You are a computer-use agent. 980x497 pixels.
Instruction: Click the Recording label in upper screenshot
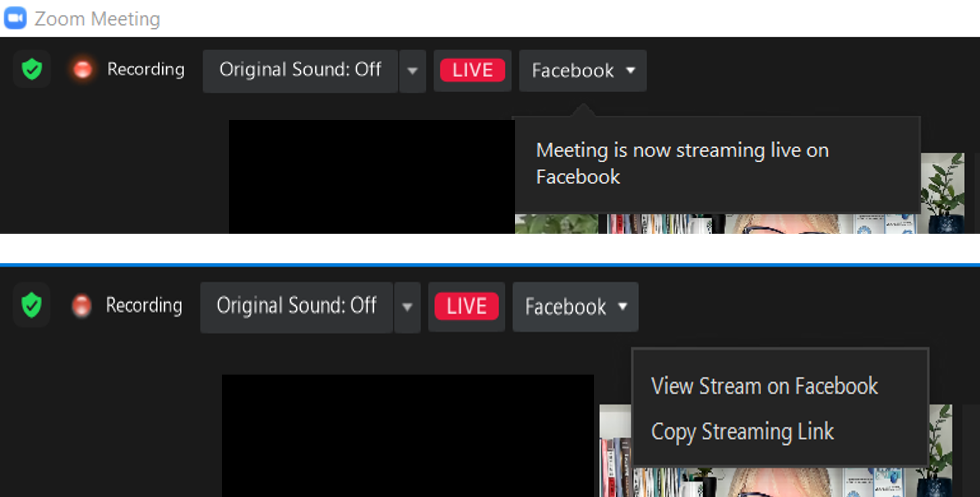(146, 70)
